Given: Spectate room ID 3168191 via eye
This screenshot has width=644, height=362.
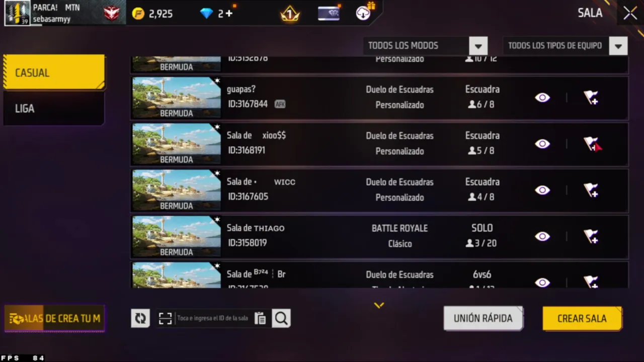Looking at the screenshot, I should pyautogui.click(x=542, y=144).
